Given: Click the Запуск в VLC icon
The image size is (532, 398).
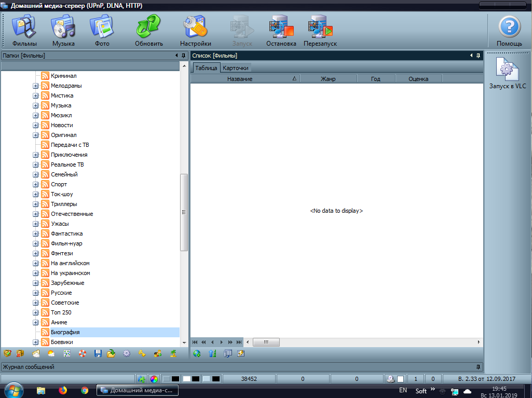Looking at the screenshot, I should pyautogui.click(x=507, y=73).
